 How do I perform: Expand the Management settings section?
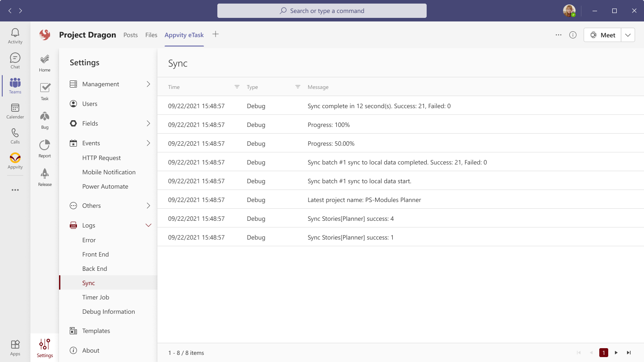pos(148,84)
